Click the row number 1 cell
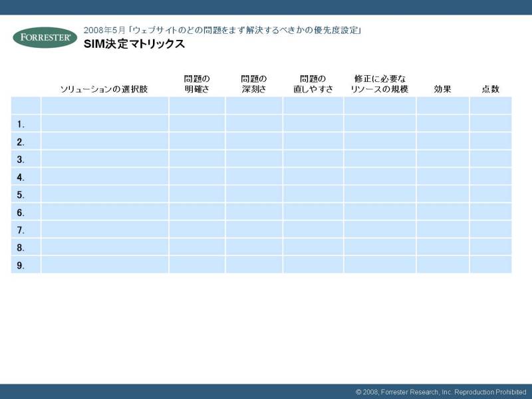This screenshot has width=532, height=399. click(26, 124)
